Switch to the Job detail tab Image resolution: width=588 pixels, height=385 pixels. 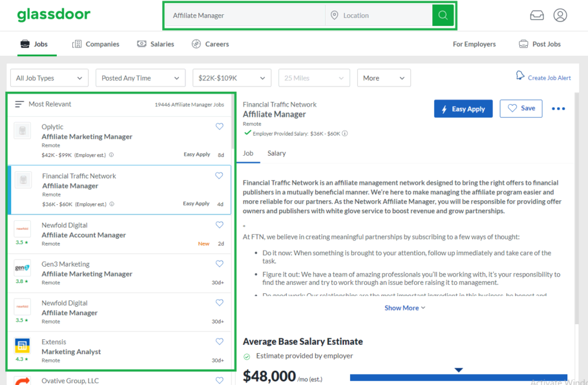coord(248,153)
